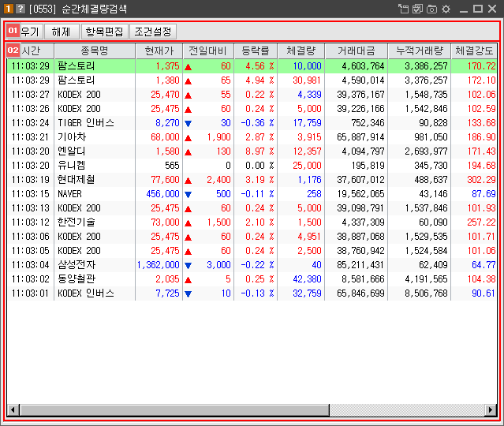
Task: Click KODEX 200 row at 11:03:06
Action: pyautogui.click(x=252, y=237)
